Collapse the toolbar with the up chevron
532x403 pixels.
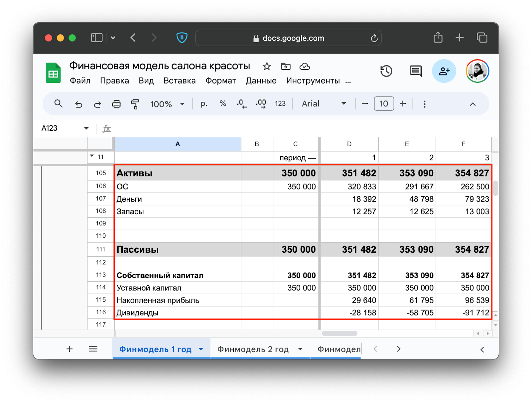coord(472,104)
